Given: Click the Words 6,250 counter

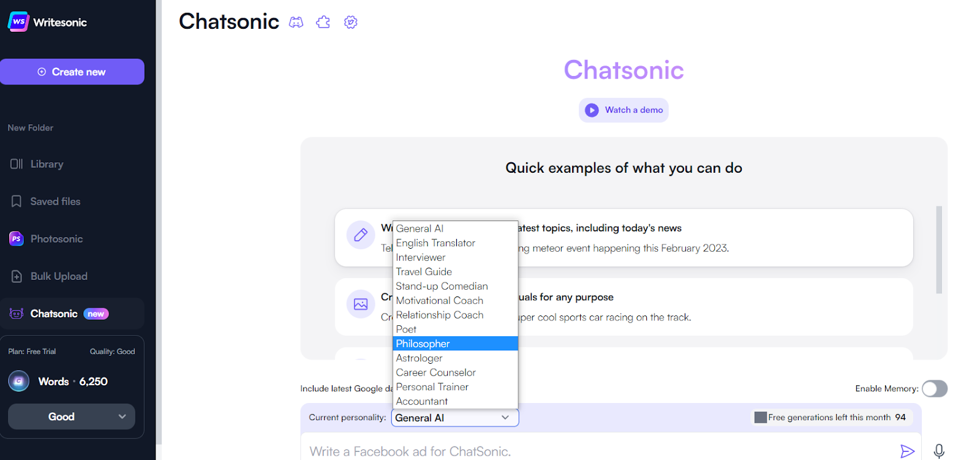Looking at the screenshot, I should click(x=73, y=381).
